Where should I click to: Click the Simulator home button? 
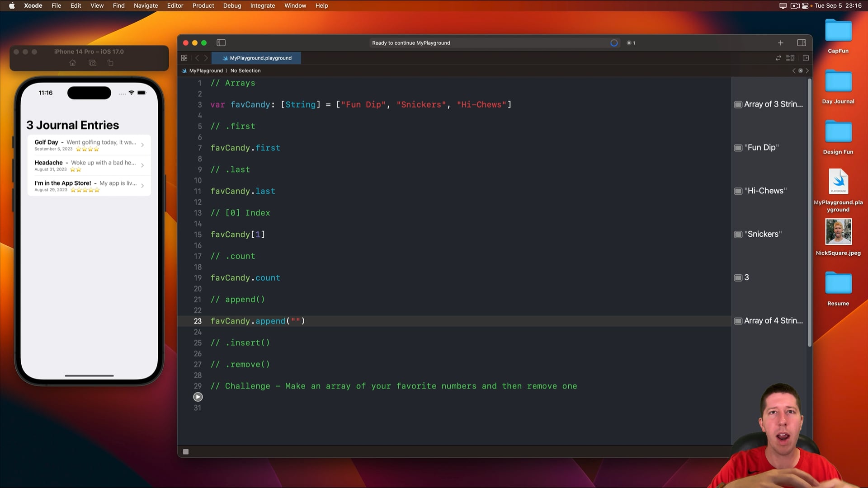coord(72,63)
